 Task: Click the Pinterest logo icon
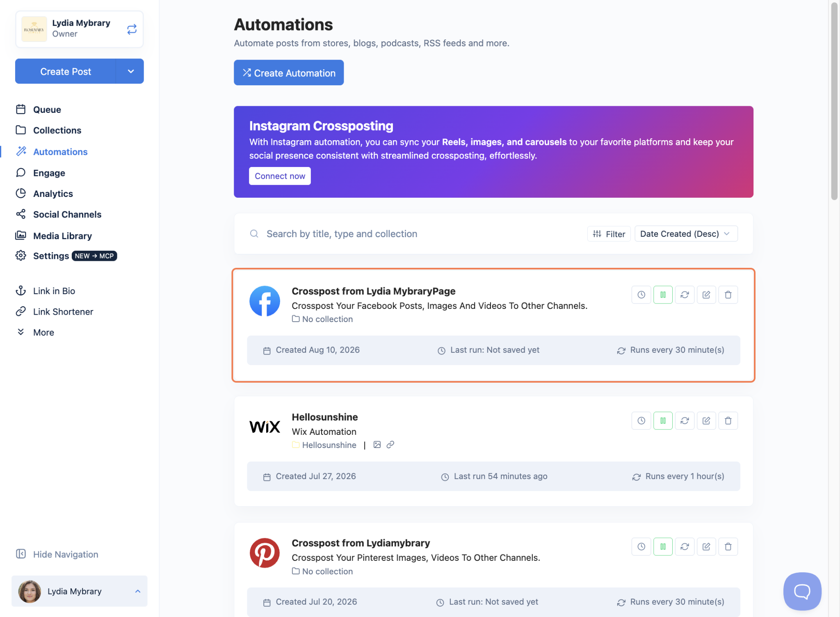pos(265,553)
